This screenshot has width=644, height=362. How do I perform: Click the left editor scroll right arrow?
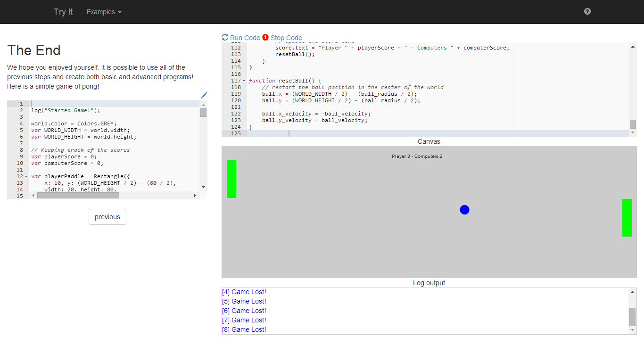tap(195, 195)
